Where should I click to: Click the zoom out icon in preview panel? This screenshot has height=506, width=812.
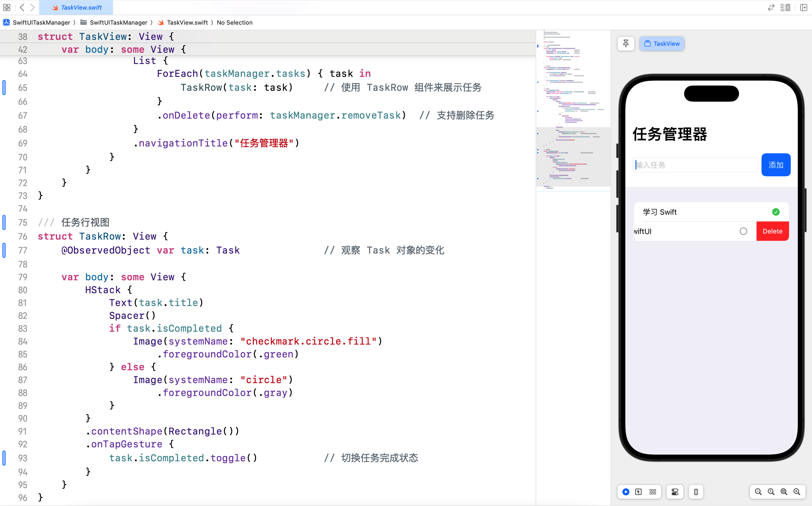tap(758, 492)
